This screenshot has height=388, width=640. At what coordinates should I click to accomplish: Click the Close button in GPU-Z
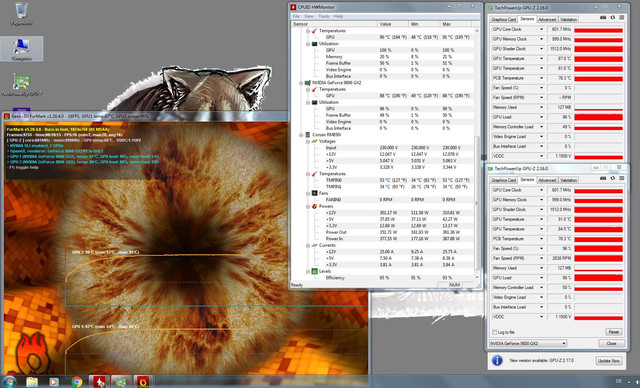coord(611,343)
